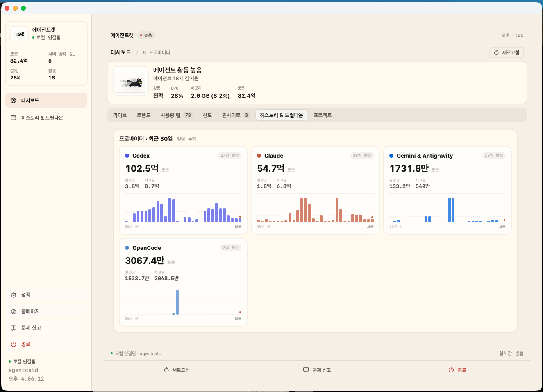Open the 사용량 랩 tab

(176, 115)
